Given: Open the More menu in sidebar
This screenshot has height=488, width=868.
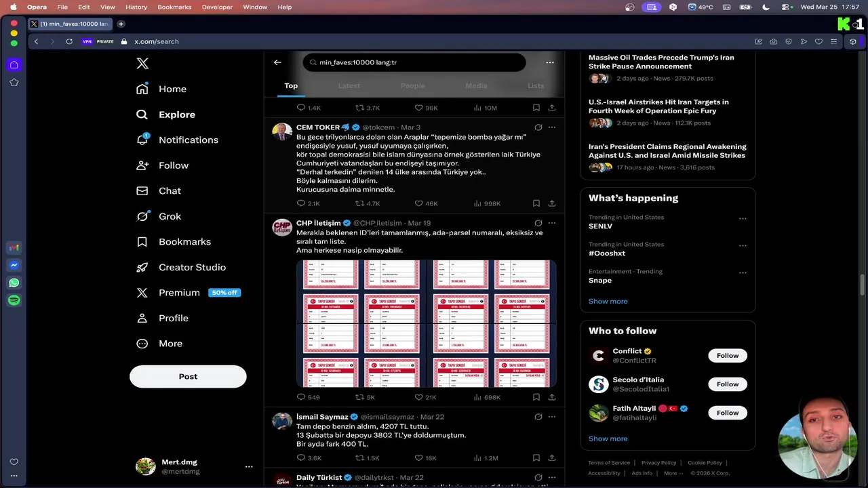Looking at the screenshot, I should (x=159, y=344).
